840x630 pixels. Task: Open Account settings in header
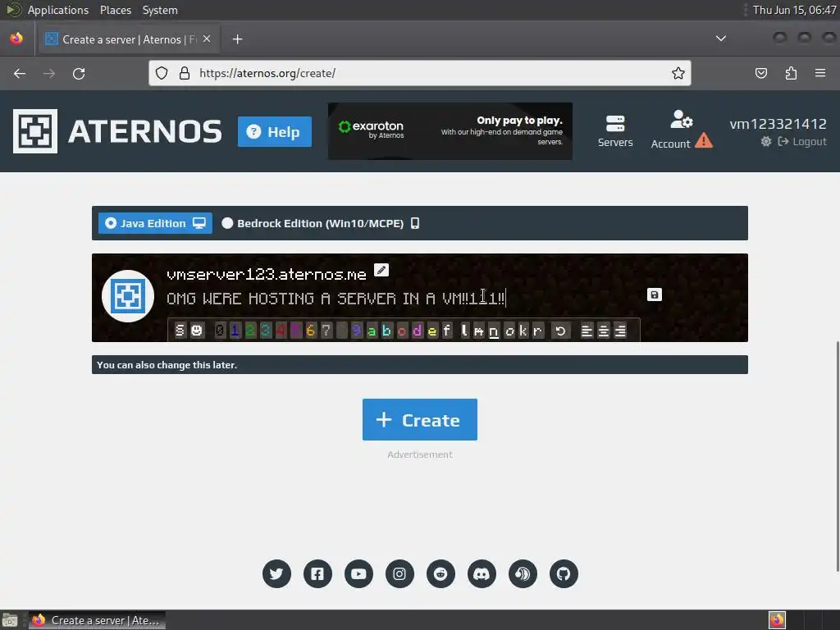click(x=681, y=130)
